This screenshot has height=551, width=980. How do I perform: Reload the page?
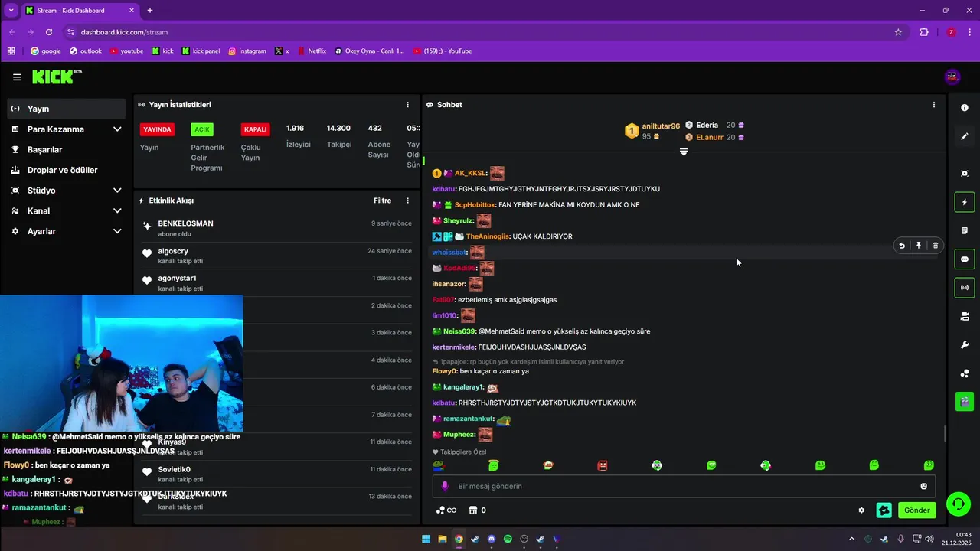49,32
